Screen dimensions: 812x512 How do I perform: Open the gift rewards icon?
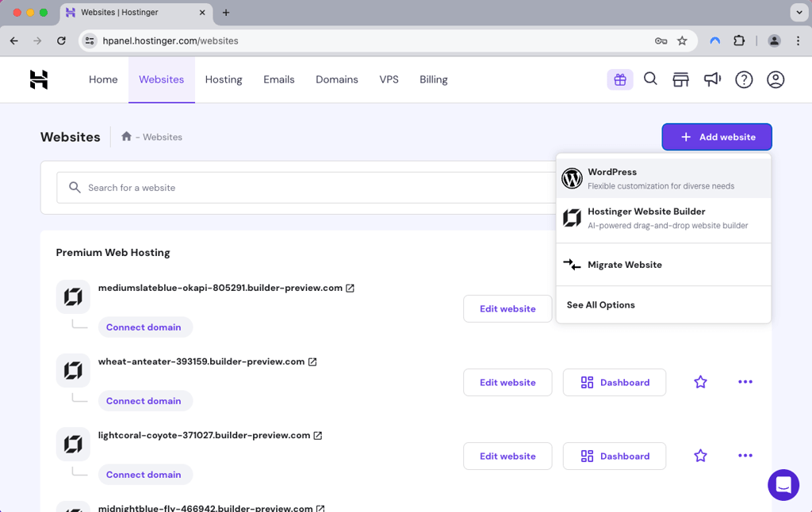click(620, 80)
